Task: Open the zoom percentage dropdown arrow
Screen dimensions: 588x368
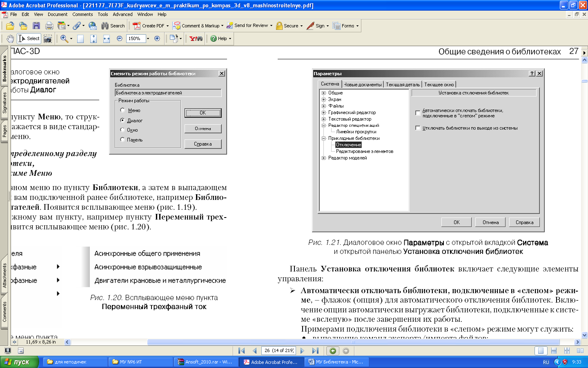Action: (x=148, y=38)
